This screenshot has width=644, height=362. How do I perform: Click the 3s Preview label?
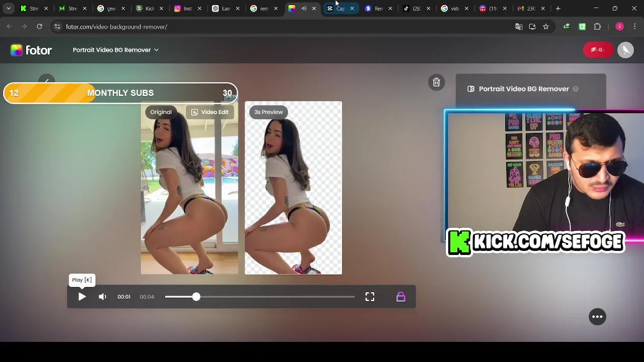268,112
